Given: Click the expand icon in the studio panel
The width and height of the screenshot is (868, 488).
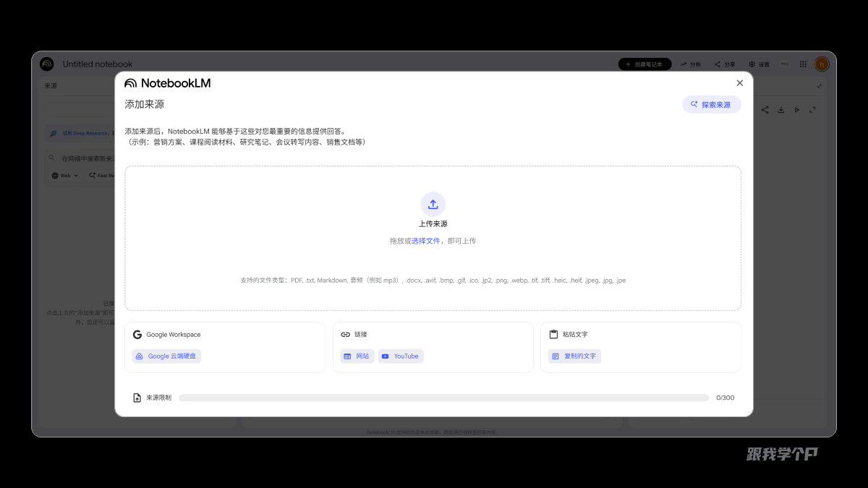Looking at the screenshot, I should 812,109.
